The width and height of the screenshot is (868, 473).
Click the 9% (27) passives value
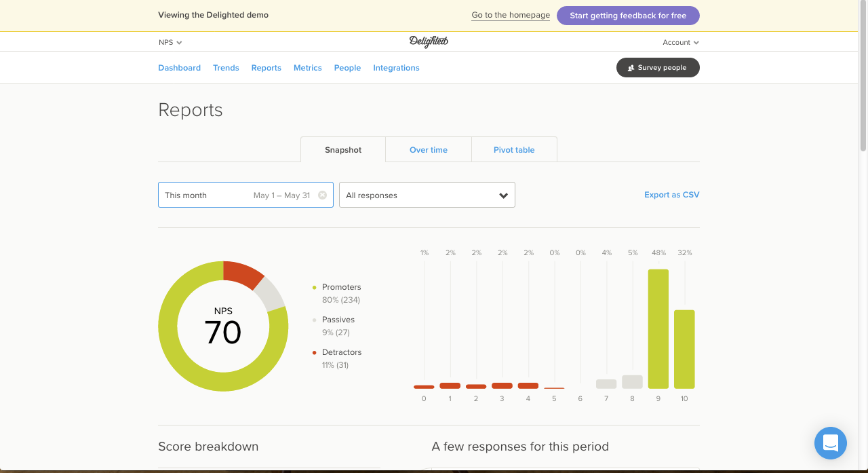(336, 333)
